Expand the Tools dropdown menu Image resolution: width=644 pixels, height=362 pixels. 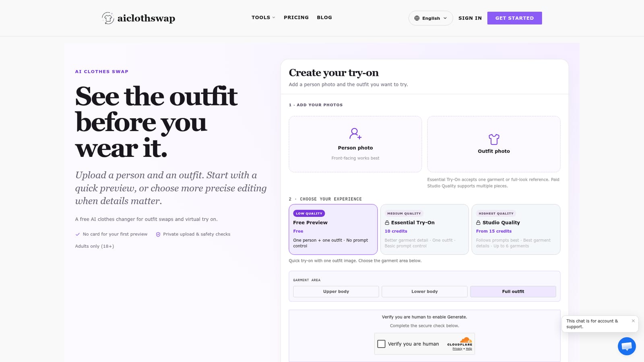(x=263, y=18)
